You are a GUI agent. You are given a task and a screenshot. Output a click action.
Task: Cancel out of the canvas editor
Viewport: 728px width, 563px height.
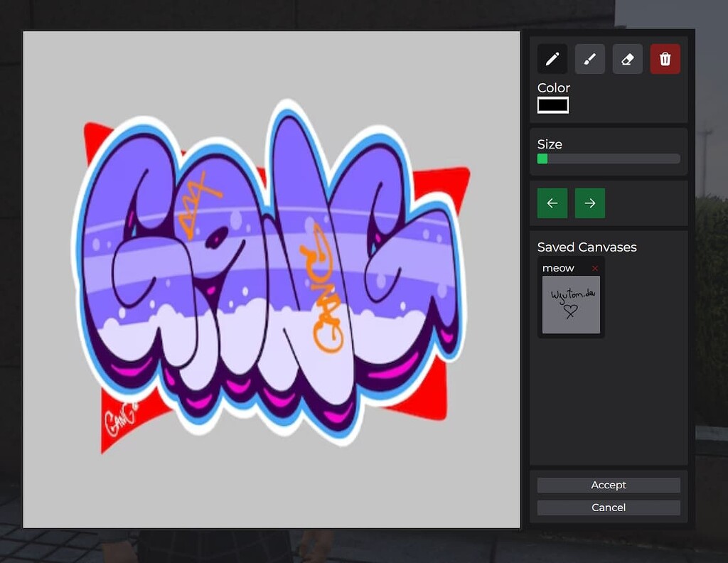(608, 508)
